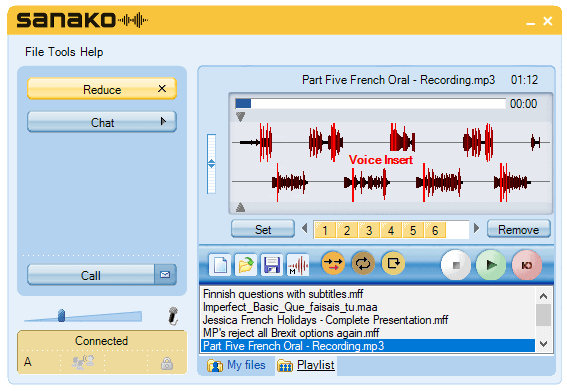The width and height of the screenshot is (567, 391).
Task: Show next bookmarks with the right arrow
Action: 477,228
